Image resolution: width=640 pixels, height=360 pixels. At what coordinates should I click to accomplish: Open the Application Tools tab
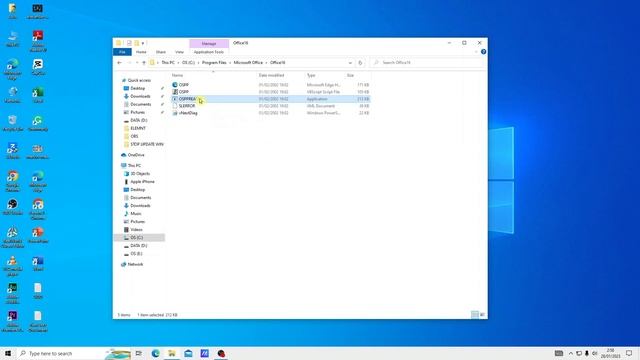point(209,52)
